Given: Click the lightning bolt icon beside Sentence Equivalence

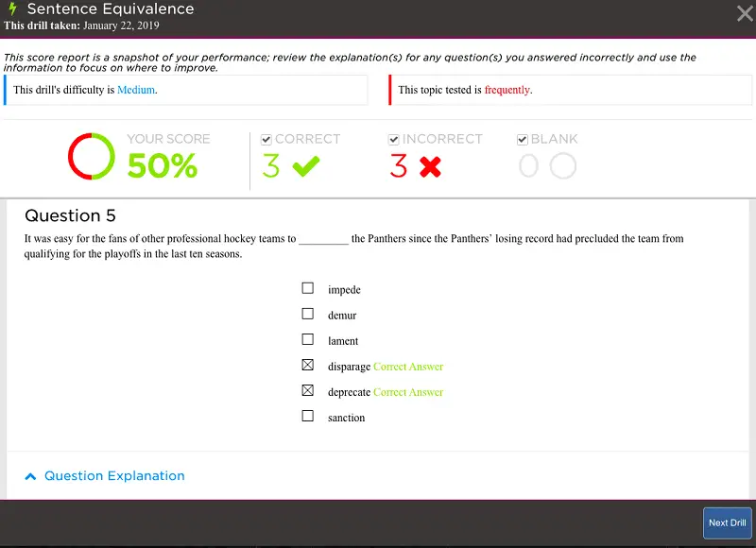Looking at the screenshot, I should click(x=12, y=9).
